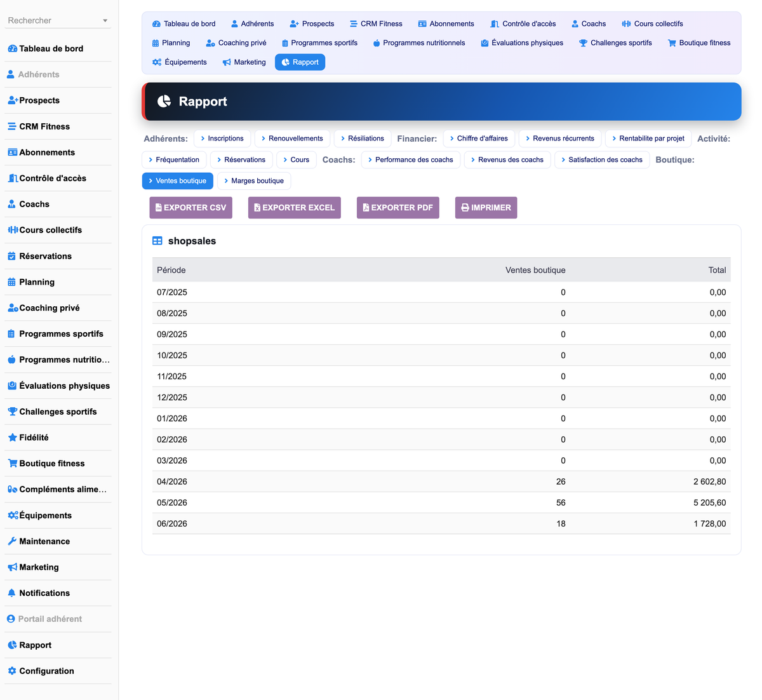The width and height of the screenshot is (762, 700).
Task: Click the Abonnements card icon in sidebar
Action: coord(12,152)
